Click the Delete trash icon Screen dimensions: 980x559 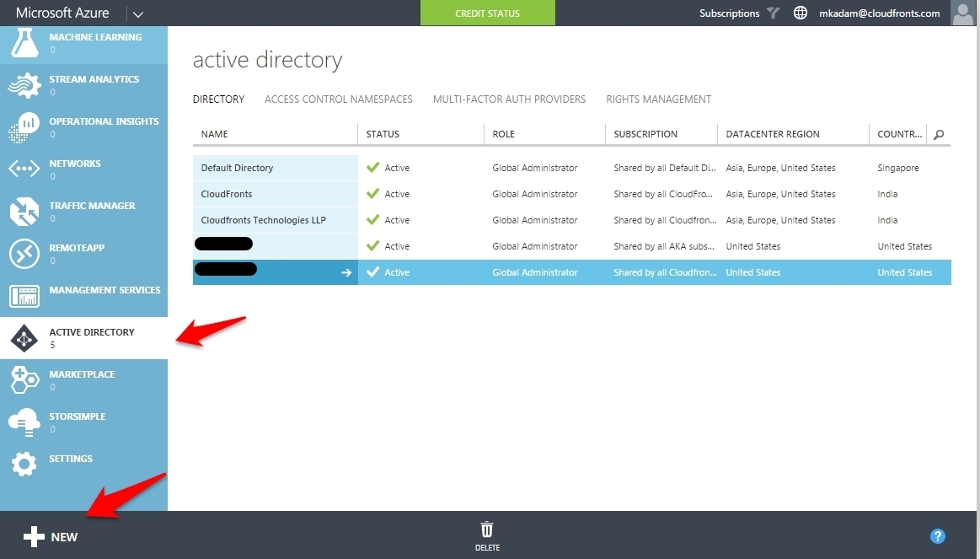tap(487, 530)
